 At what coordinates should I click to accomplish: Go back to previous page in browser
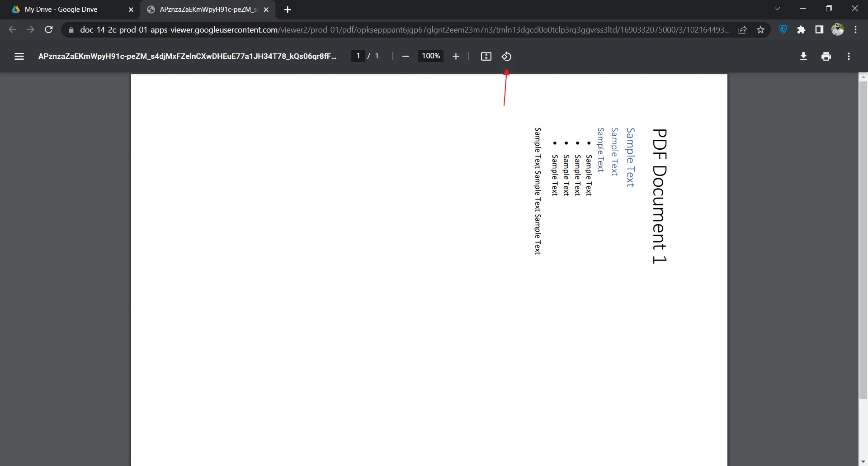click(12, 30)
